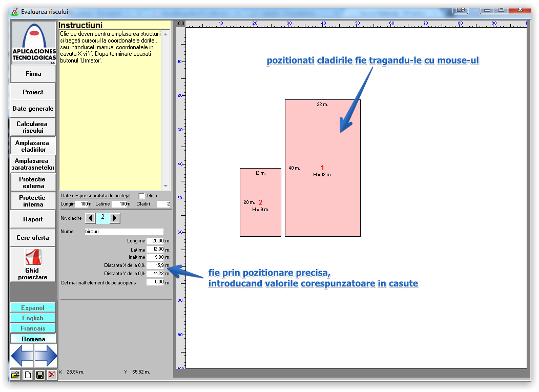The width and height of the screenshot is (539, 392).
Task: Switch to previous building number
Action: (90, 218)
